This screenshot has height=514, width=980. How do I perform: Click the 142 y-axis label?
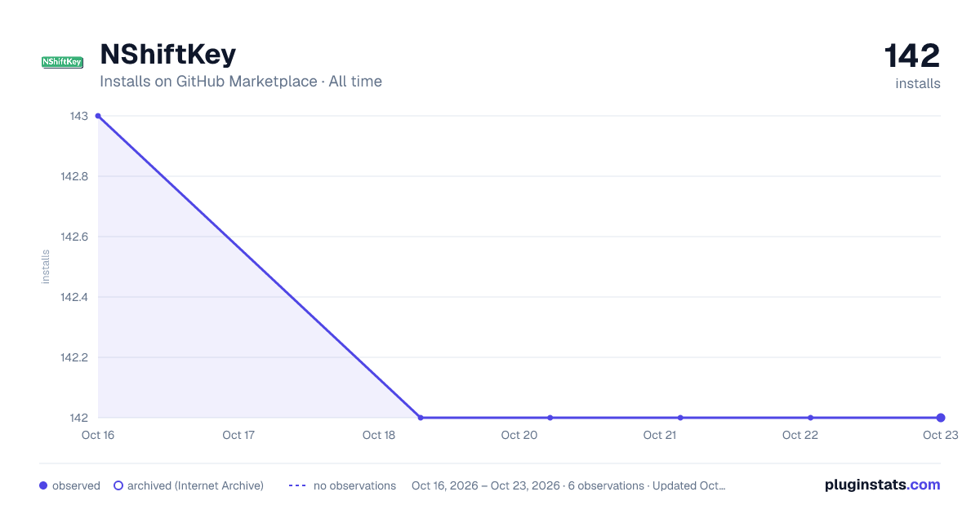pos(79,418)
